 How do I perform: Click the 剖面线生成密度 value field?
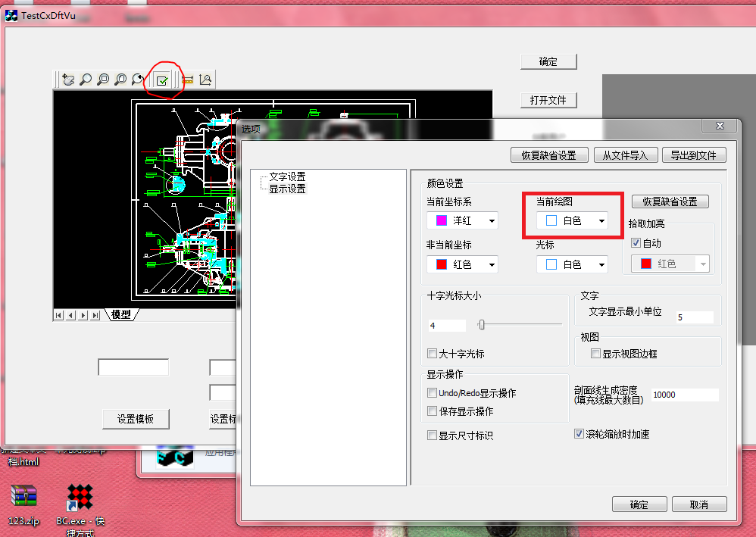685,395
